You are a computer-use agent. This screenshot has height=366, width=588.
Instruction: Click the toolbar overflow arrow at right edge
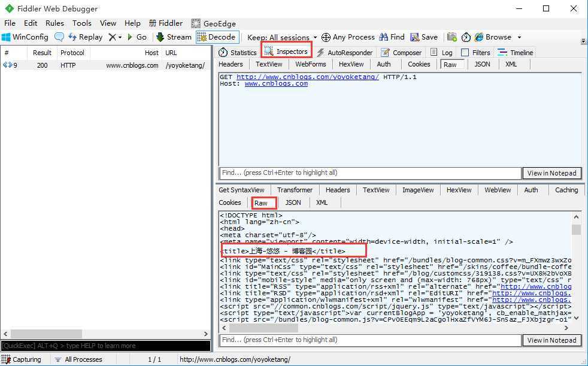pos(583,41)
